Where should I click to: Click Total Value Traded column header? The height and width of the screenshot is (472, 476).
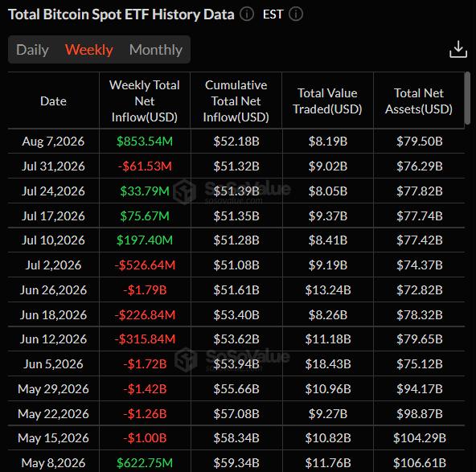[x=327, y=101]
